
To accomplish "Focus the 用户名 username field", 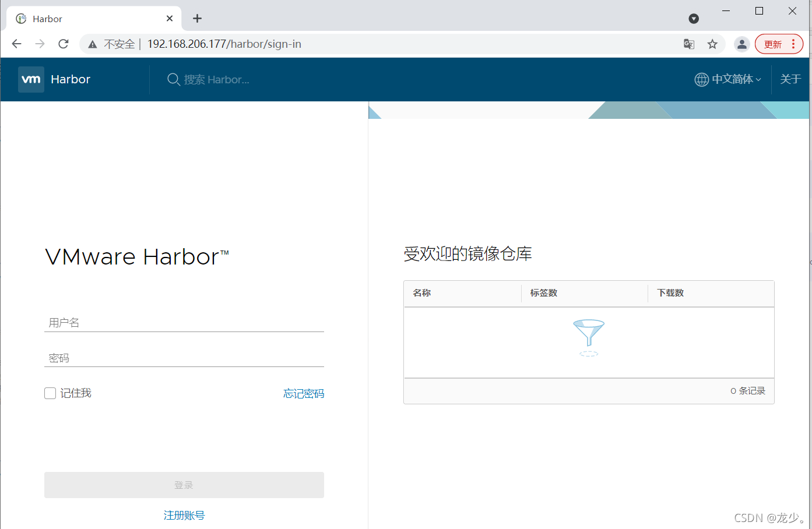I will tap(184, 322).
